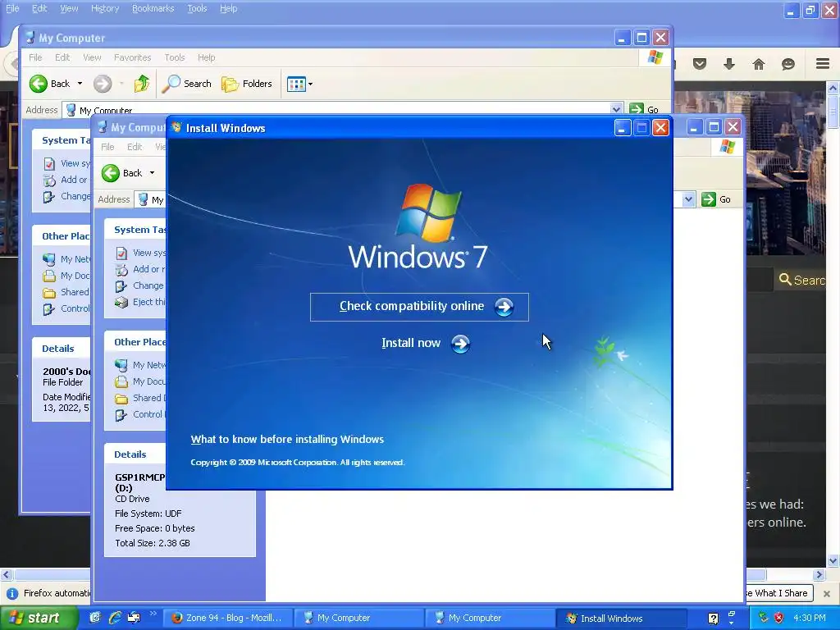
Task: Open Back dropdown arrow in front My Computer window
Action: point(152,173)
